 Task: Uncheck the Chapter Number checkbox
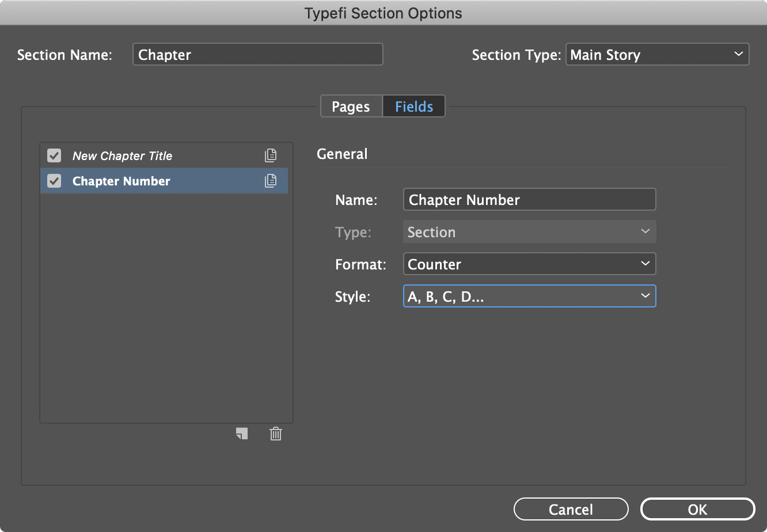(54, 181)
